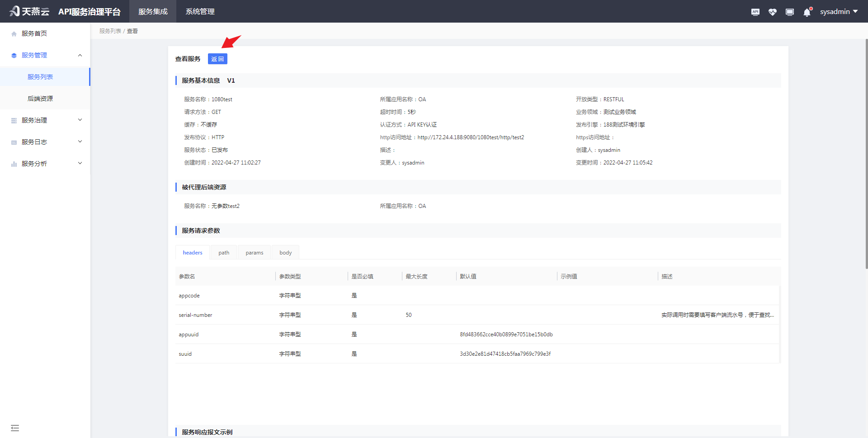Click the 天燕云 logo icon
This screenshot has width=868, height=438.
[14, 11]
